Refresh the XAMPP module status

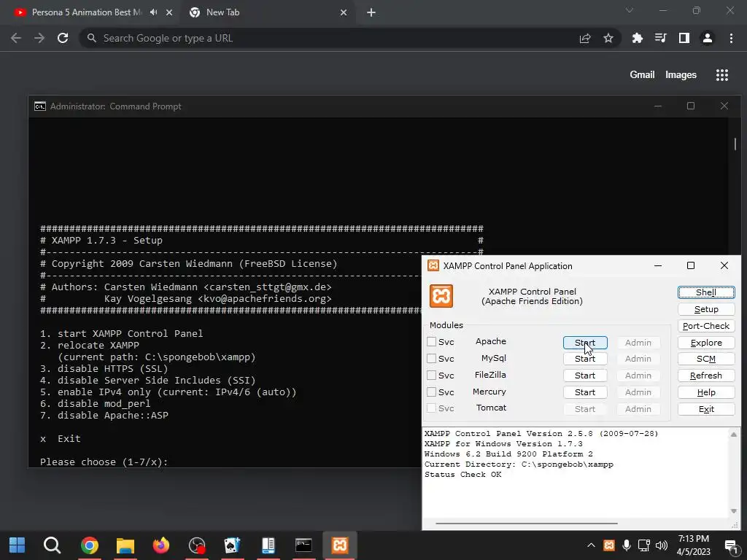(x=706, y=376)
